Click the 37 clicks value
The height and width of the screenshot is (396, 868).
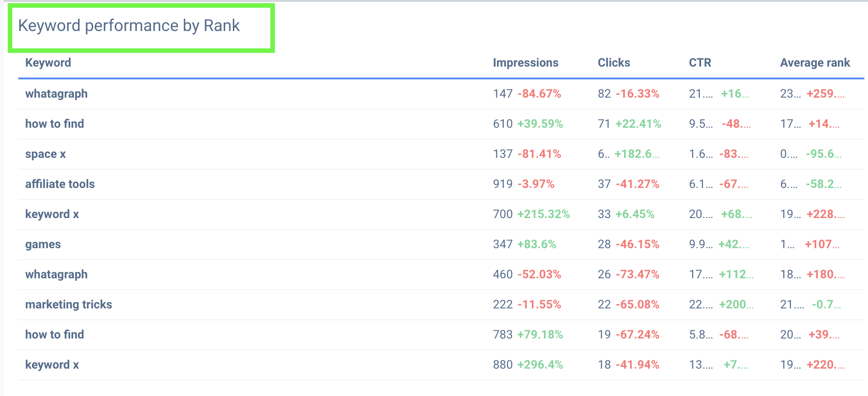coord(604,184)
